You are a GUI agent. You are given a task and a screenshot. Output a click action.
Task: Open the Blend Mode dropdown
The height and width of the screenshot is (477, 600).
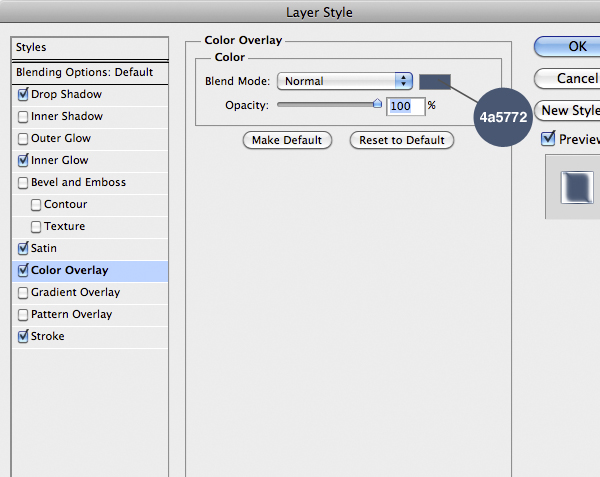coord(345,81)
